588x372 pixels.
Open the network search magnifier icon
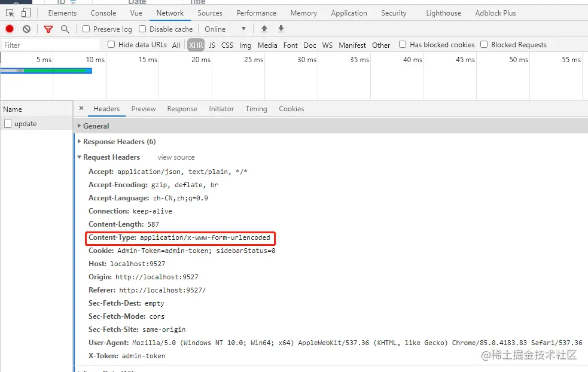coord(65,29)
